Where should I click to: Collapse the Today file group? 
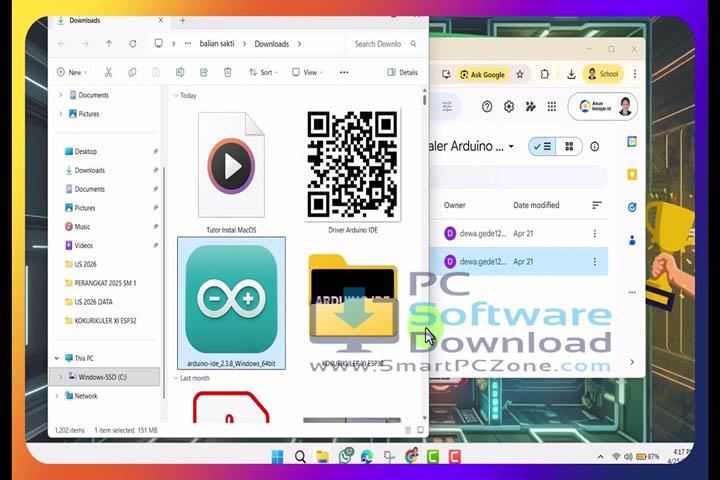click(x=176, y=96)
